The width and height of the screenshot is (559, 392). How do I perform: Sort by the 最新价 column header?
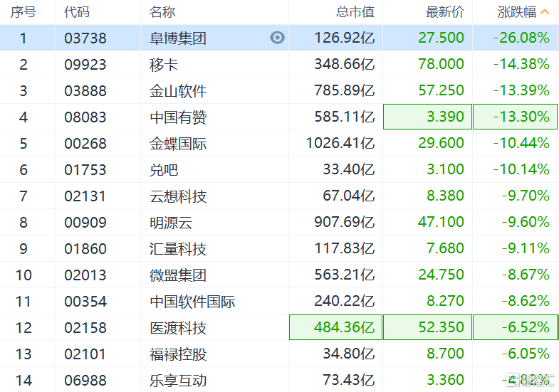pyautogui.click(x=444, y=12)
